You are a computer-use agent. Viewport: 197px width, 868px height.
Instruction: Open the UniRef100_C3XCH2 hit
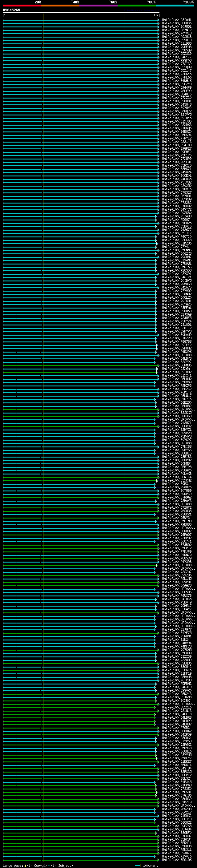[x=176, y=481]
